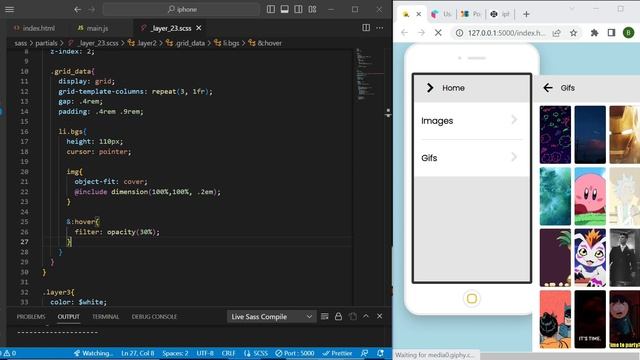Click the IT'S TIME gif thumbnail
Screen dimensions: 640x360
coord(590,319)
